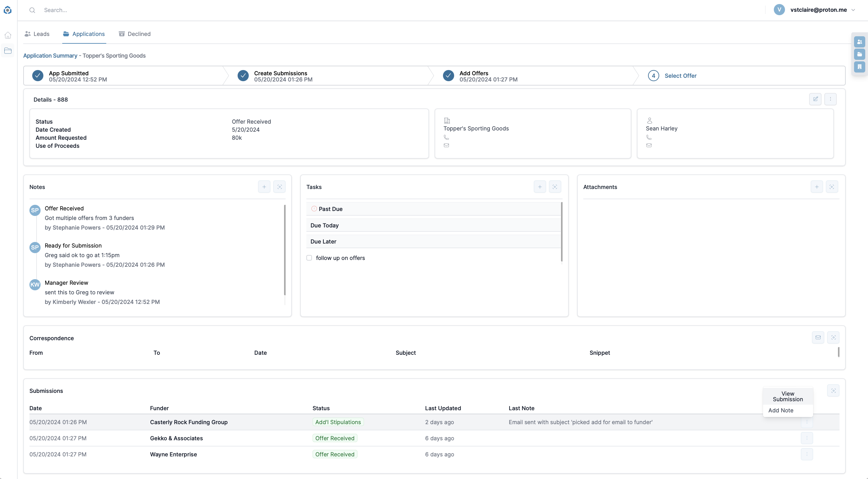This screenshot has width=868, height=479.
Task: Open the home icon in left sidebar
Action: pyautogui.click(x=8, y=35)
